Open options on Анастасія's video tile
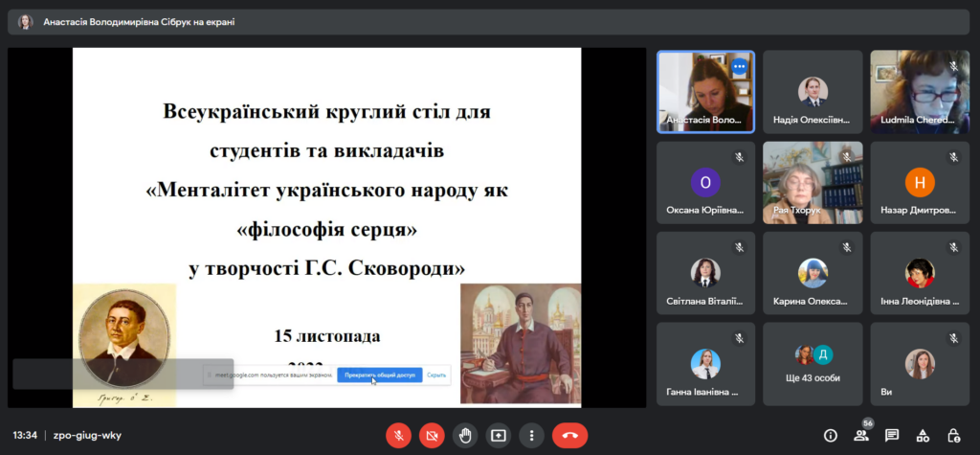980x455 pixels. (x=739, y=68)
